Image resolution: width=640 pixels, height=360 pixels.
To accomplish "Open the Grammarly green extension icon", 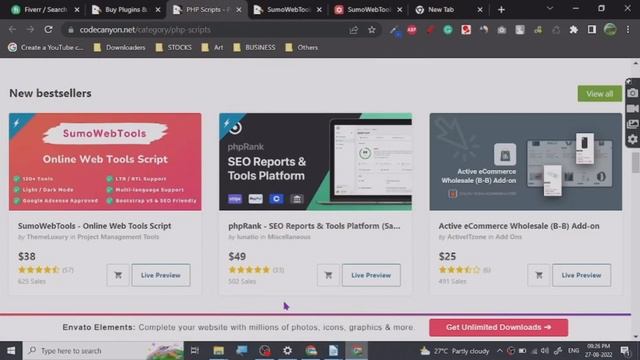I will (x=448, y=29).
